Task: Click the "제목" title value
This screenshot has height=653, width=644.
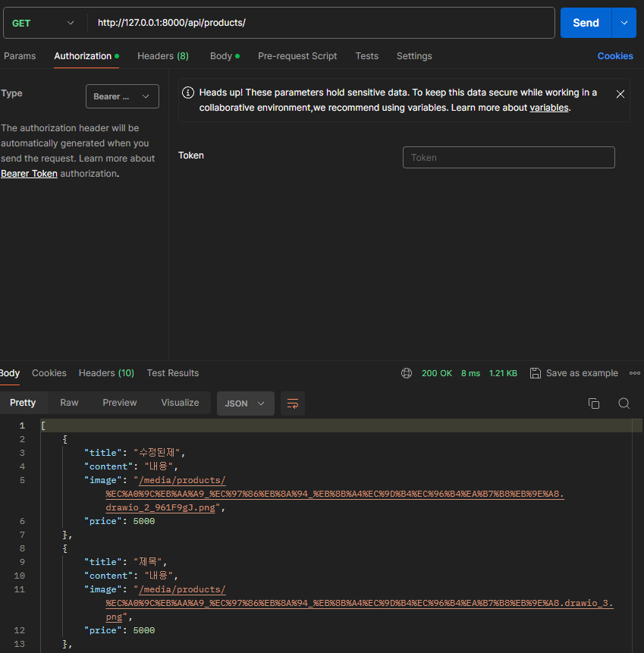Action: [x=147, y=562]
